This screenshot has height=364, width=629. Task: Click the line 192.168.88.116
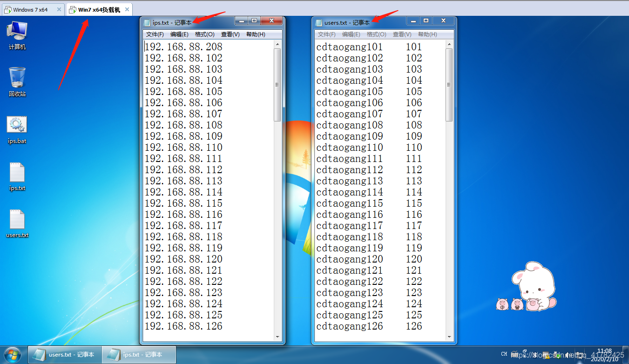click(x=183, y=215)
